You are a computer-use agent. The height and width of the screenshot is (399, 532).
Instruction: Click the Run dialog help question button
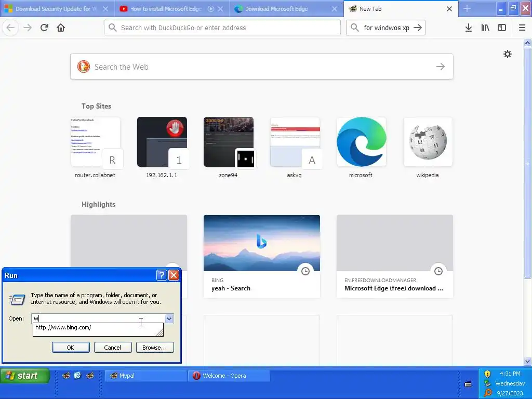pyautogui.click(x=162, y=275)
